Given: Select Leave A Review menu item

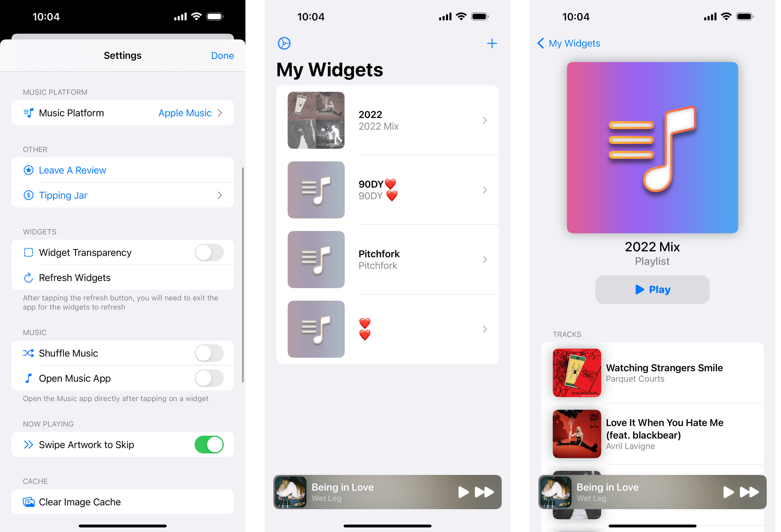Looking at the screenshot, I should click(x=123, y=170).
